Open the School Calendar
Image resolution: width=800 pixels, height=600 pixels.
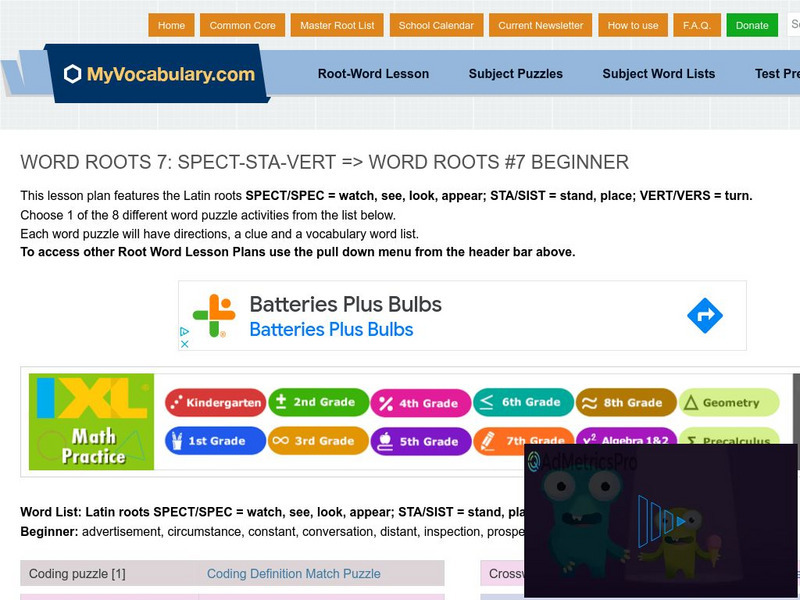436,25
